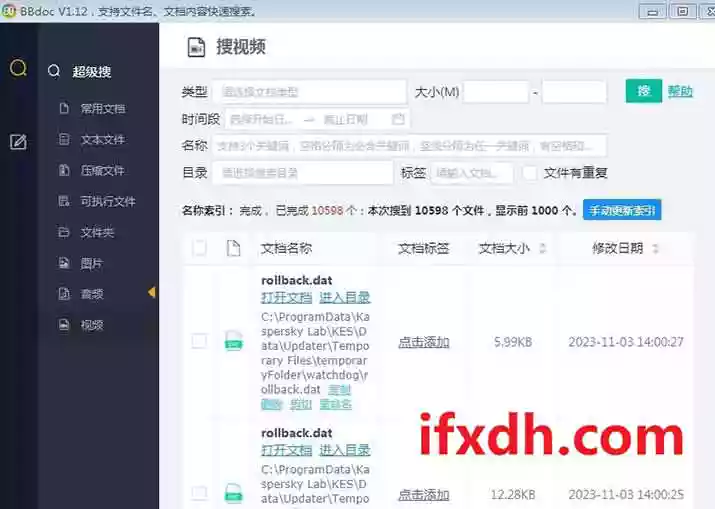Open the 常用文档 category
The width and height of the screenshot is (715, 509).
pos(103,109)
